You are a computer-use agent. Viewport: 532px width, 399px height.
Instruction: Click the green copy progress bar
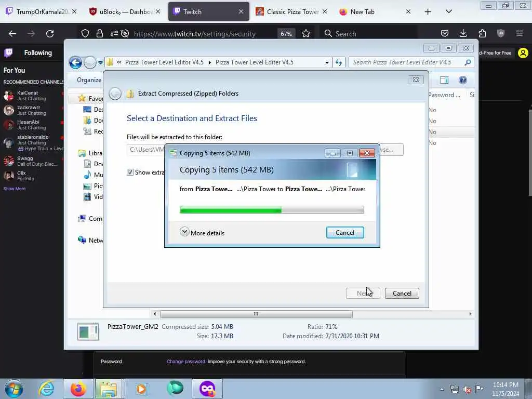click(271, 210)
